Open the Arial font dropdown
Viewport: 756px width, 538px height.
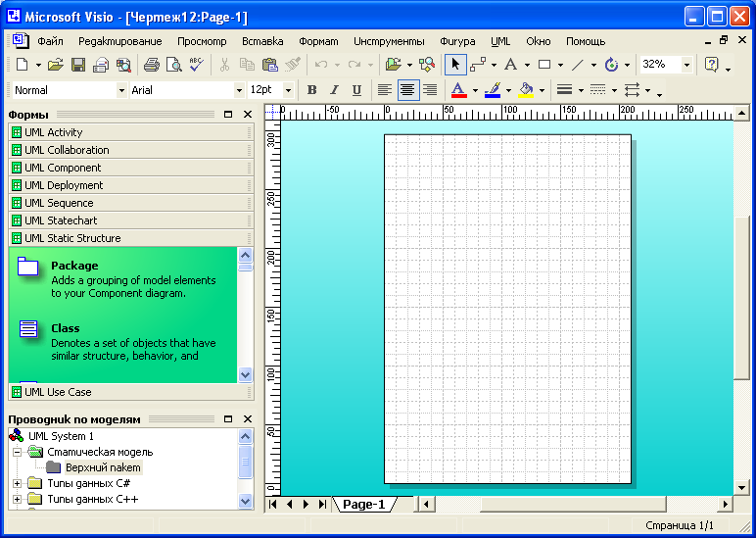[239, 90]
